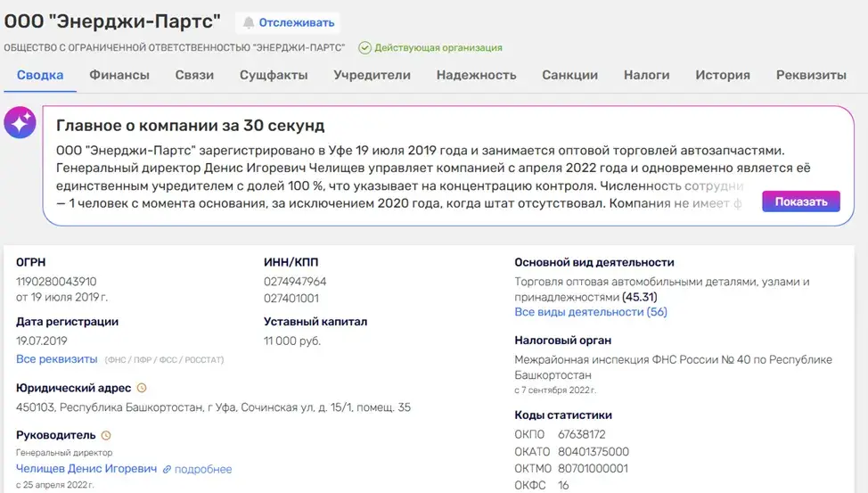
Task: Click the tax office name Межрайонная инспекция ФНС
Action: [673, 367]
